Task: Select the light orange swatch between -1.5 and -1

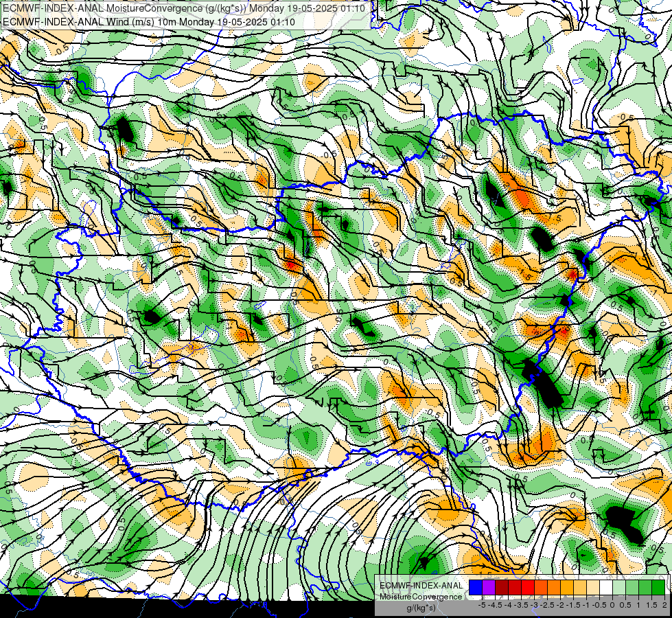Action: 580,587
